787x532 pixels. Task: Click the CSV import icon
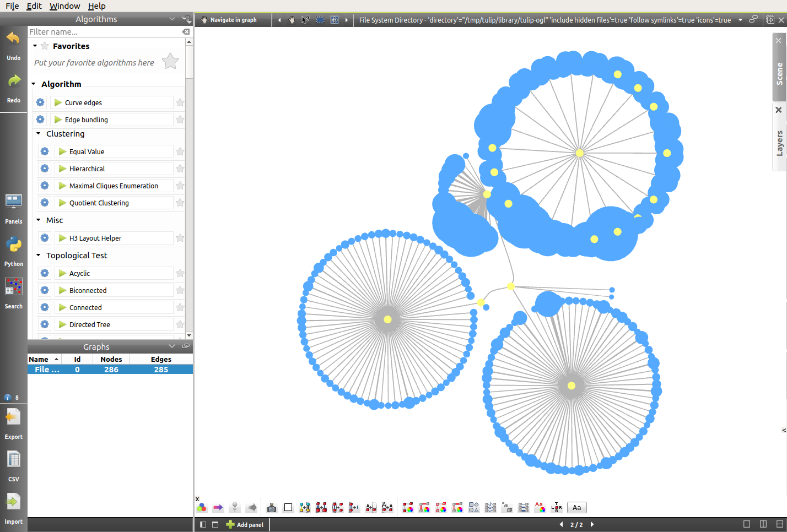(x=13, y=460)
